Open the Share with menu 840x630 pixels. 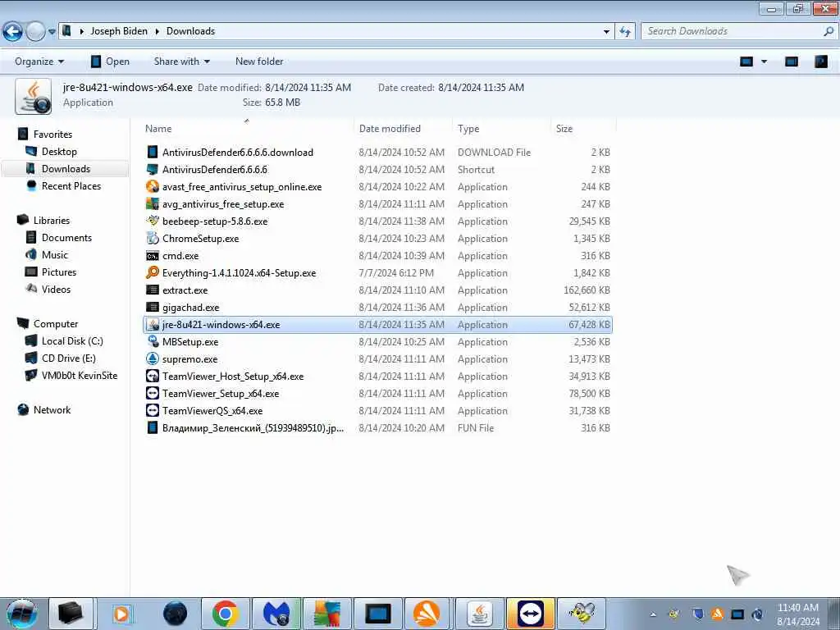coord(181,62)
